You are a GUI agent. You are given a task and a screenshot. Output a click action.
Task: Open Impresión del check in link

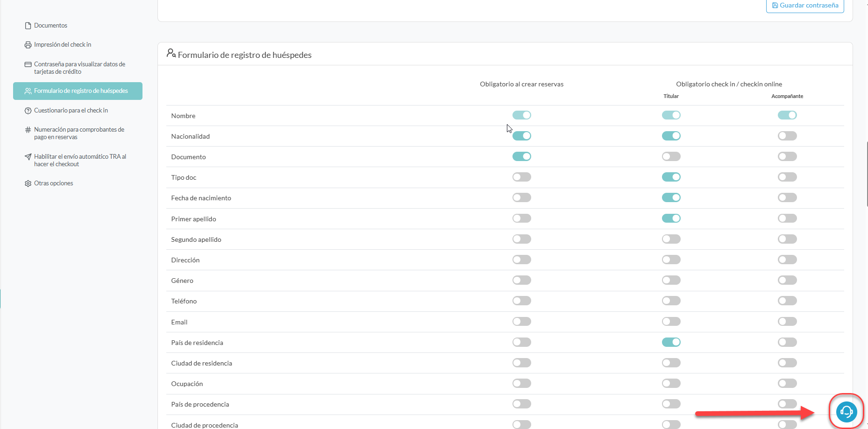coord(62,45)
